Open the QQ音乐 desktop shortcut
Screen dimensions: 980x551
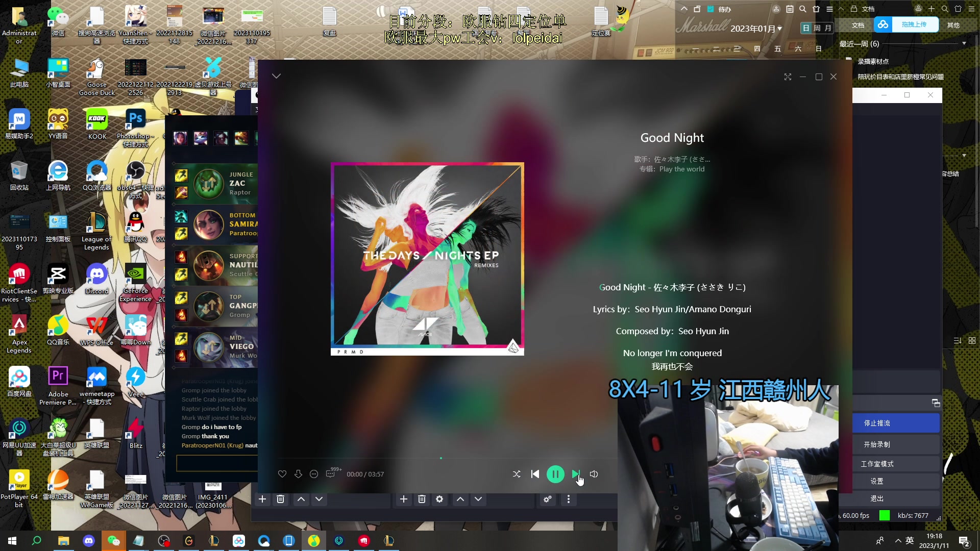(x=58, y=330)
